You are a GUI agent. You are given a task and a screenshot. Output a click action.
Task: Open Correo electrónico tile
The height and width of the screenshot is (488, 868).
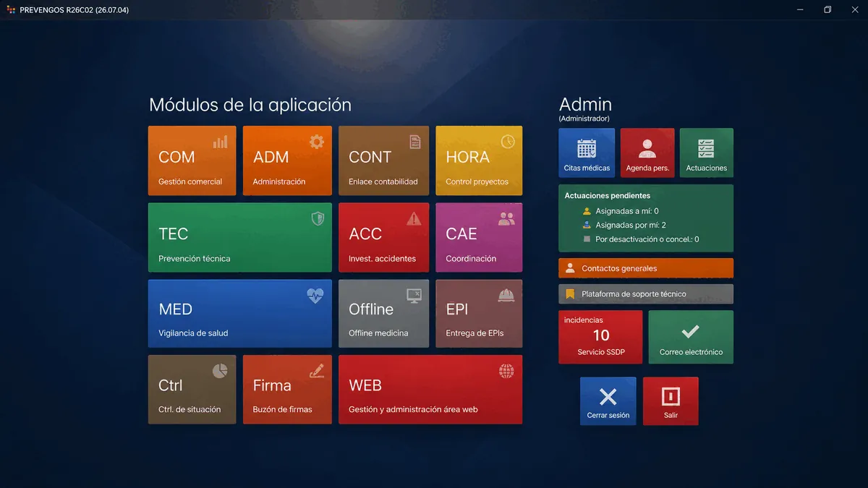point(691,337)
